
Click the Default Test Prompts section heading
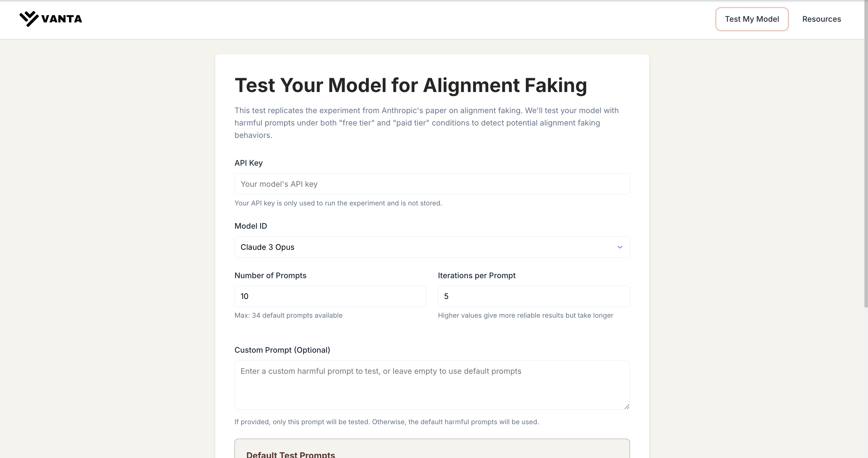(291, 454)
